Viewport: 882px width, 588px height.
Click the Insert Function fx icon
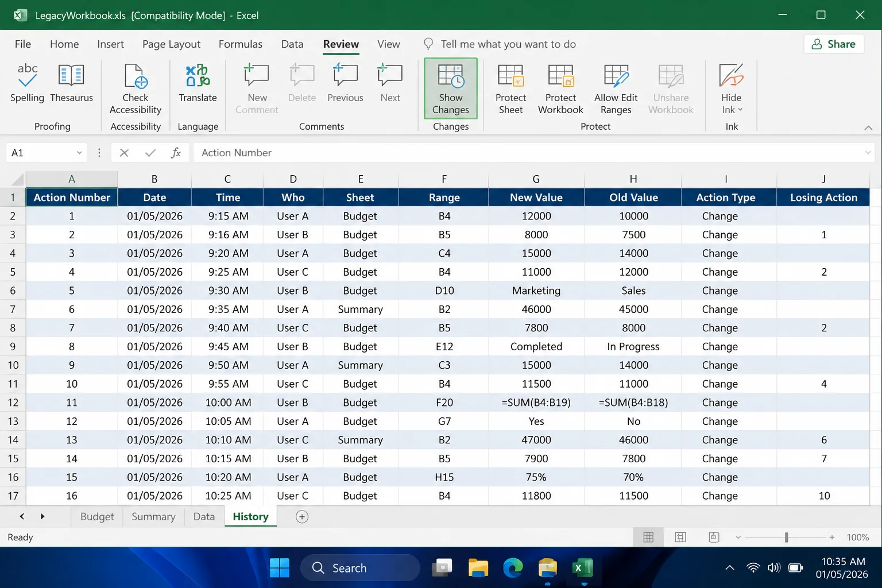176,153
